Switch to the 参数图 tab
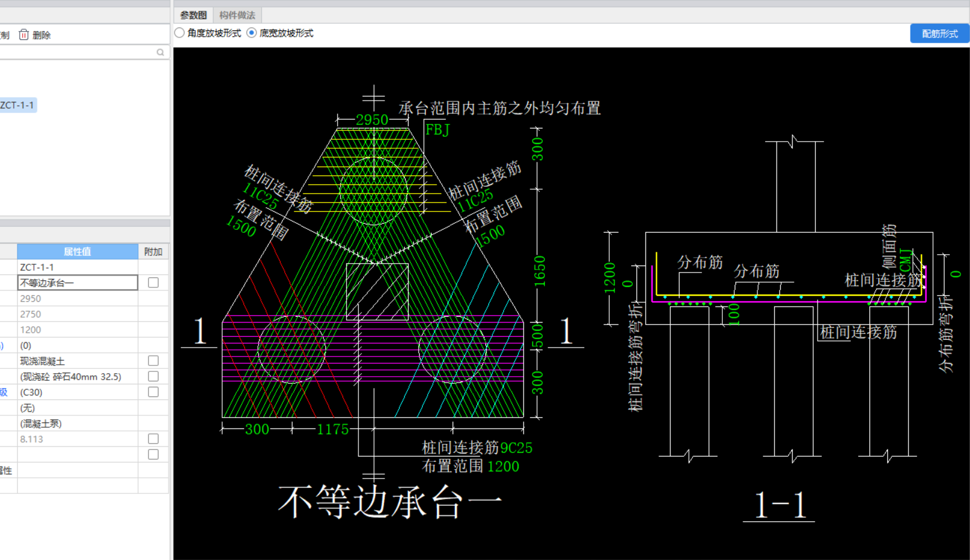 (193, 15)
